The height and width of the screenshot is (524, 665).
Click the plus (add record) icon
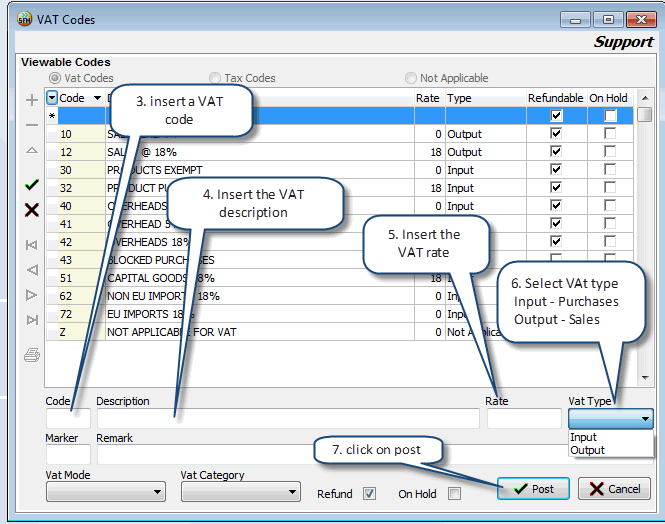(x=32, y=99)
